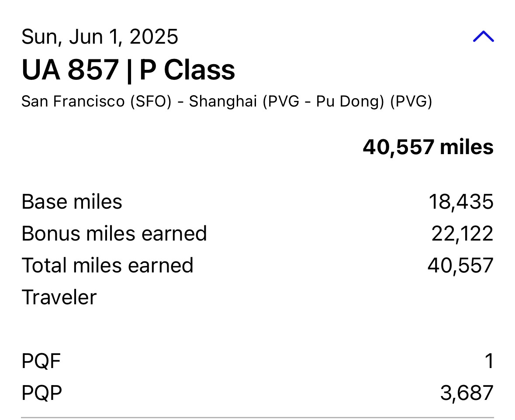Select the Base miles label
This screenshot has width=515, height=420.
point(72,202)
